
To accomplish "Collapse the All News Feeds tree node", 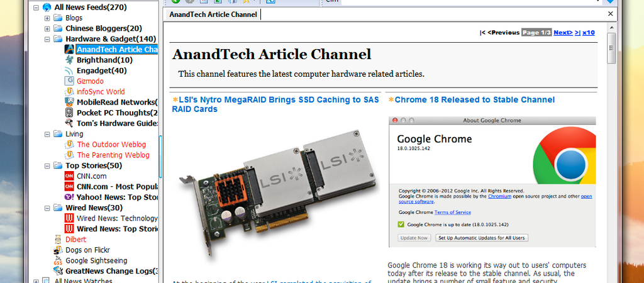I will (x=36, y=8).
